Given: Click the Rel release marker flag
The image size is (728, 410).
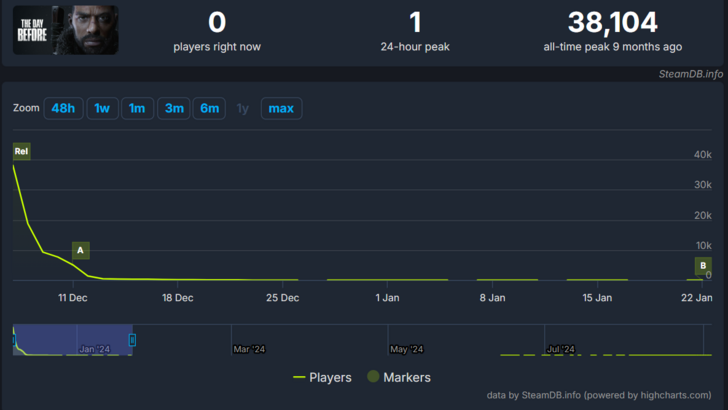Looking at the screenshot, I should pos(21,151).
